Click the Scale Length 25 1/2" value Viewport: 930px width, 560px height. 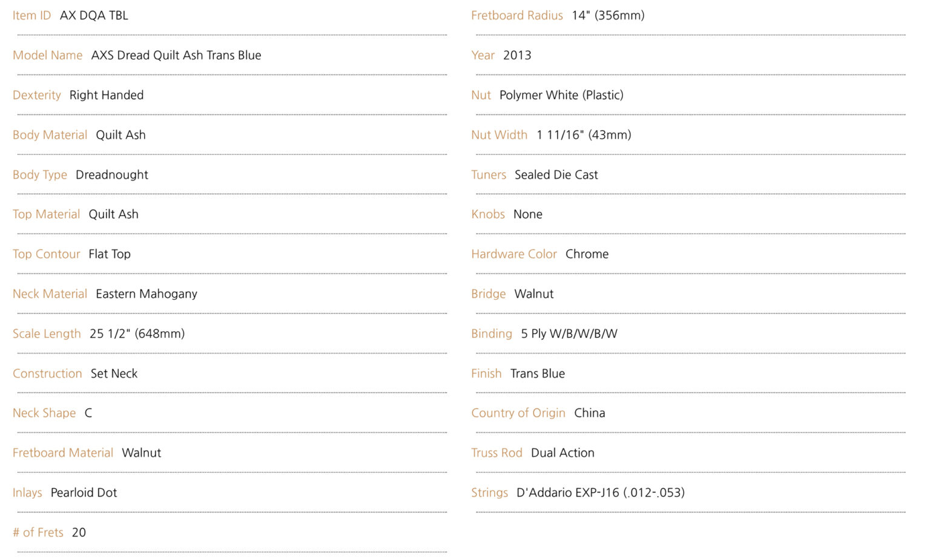(x=137, y=334)
